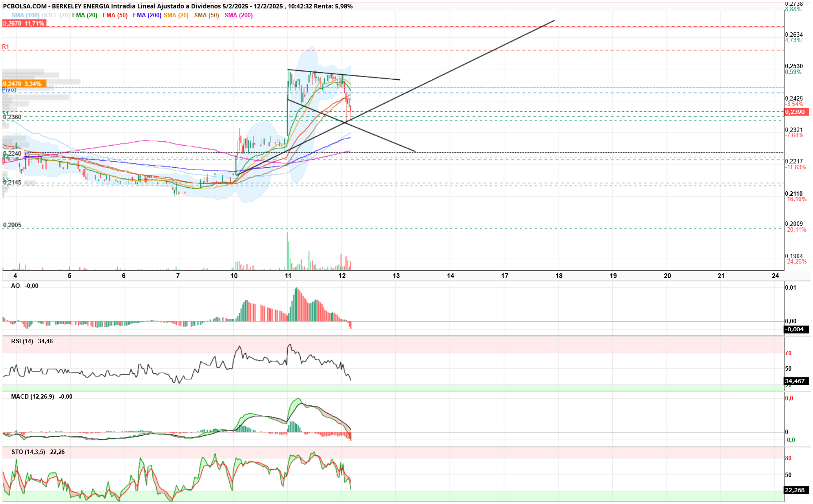Viewport: 813px width, 504px height.
Task: Click date 10 on the time axis
Action: (234, 276)
